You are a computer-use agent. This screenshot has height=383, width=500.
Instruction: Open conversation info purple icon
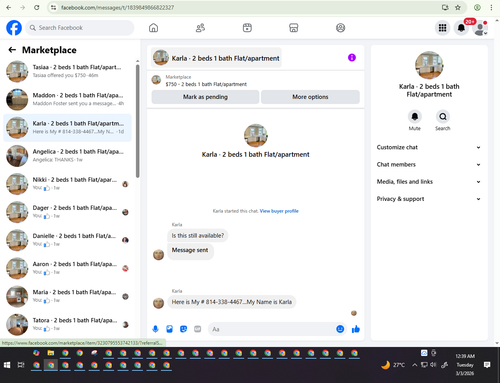click(352, 58)
